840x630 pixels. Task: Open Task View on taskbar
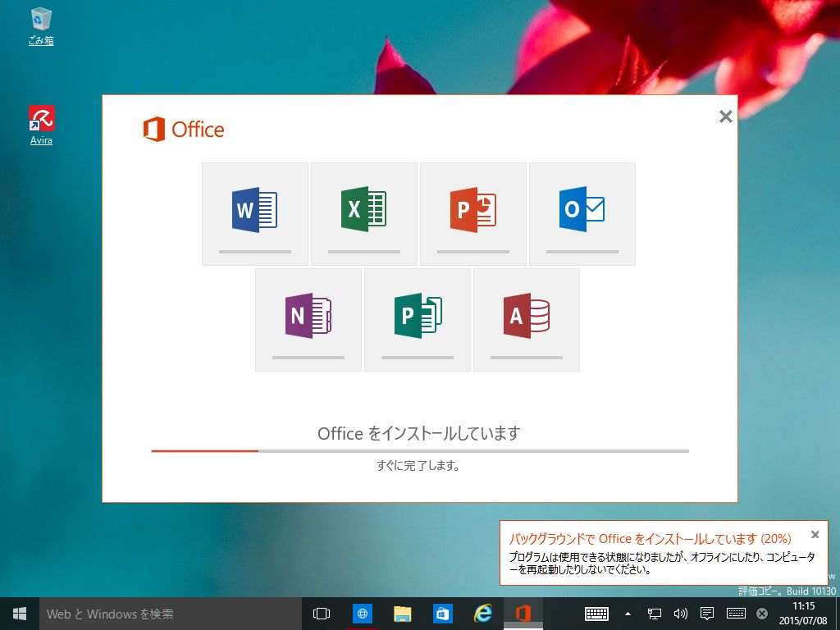322,614
